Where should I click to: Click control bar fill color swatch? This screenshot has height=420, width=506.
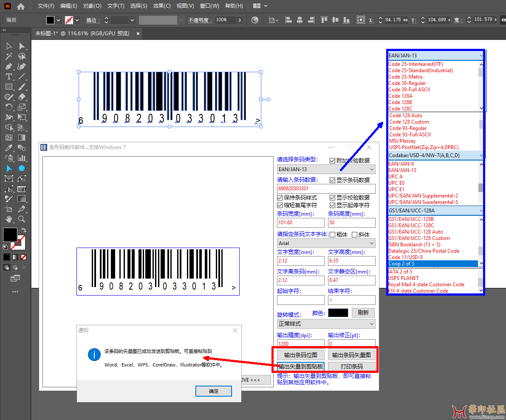pos(50,20)
